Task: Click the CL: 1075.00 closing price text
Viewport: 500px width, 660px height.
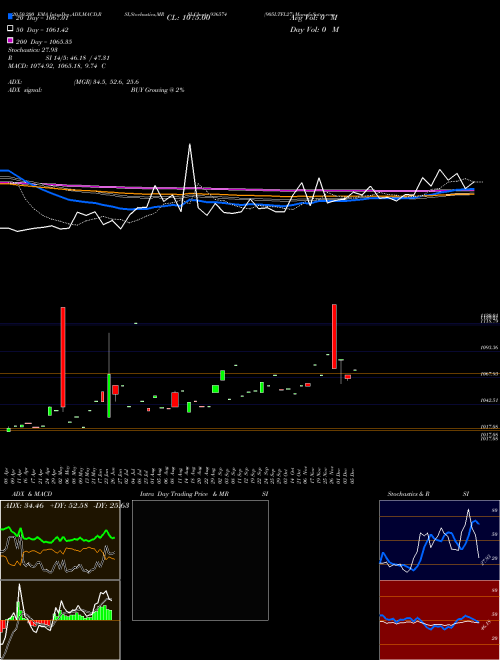Action: [188, 18]
